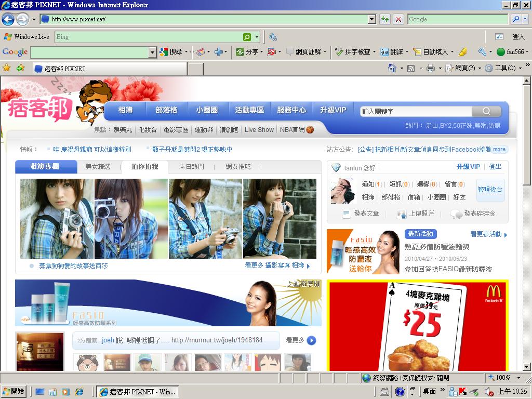Expand the 自動填入 autofill dropdown
Screen dimensions: 532x399
[452, 52]
